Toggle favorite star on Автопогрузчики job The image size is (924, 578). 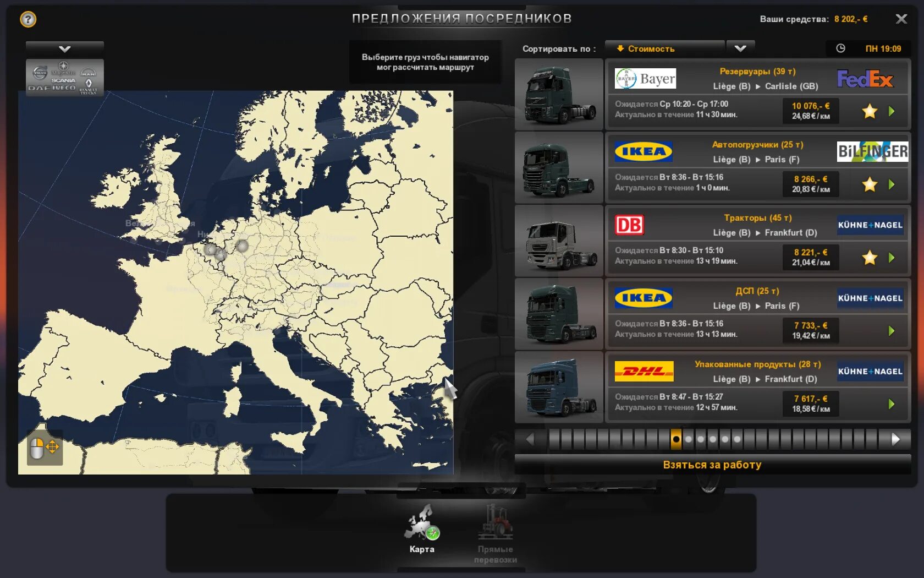[x=870, y=184]
